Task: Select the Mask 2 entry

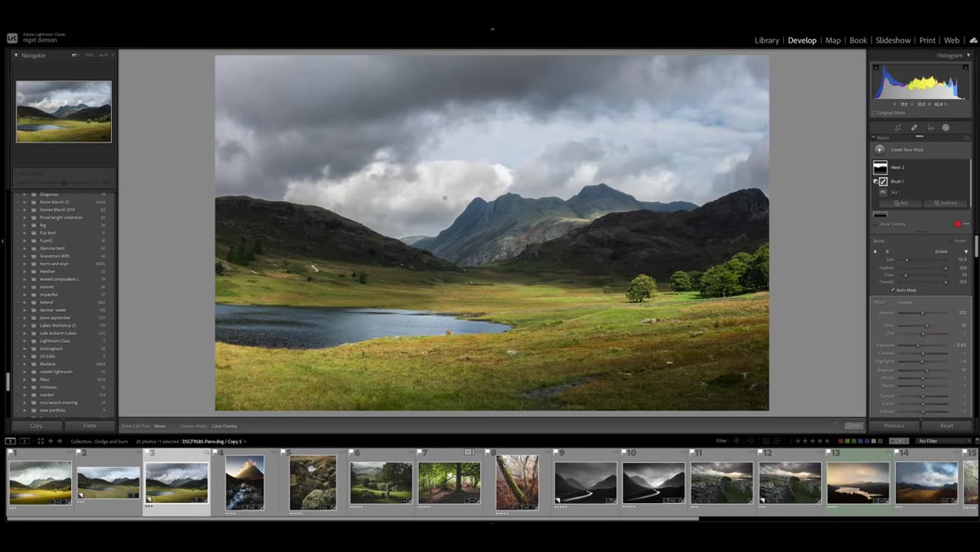Action: (920, 167)
